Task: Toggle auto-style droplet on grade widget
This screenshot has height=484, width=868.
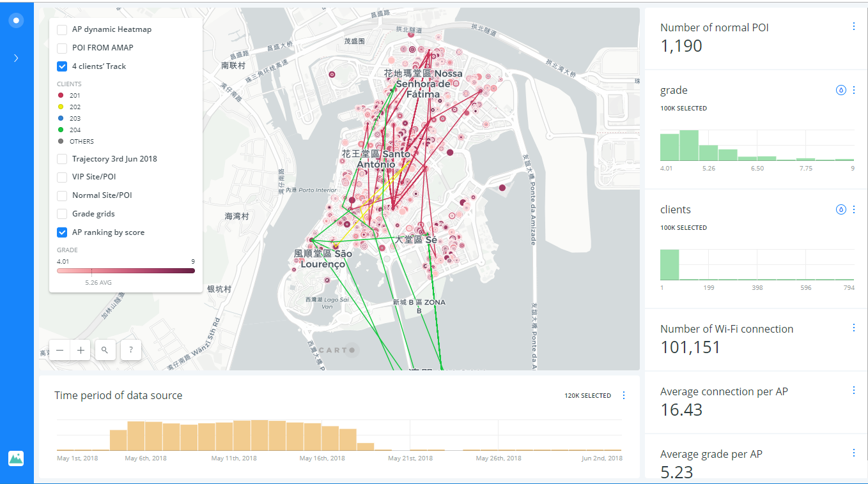Action: pyautogui.click(x=841, y=90)
